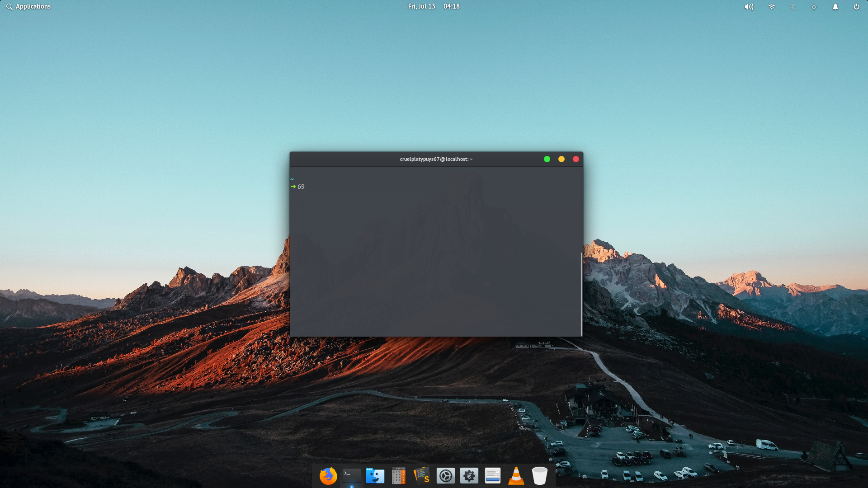
Task: Open brightness night light indicator
Action: pos(814,7)
